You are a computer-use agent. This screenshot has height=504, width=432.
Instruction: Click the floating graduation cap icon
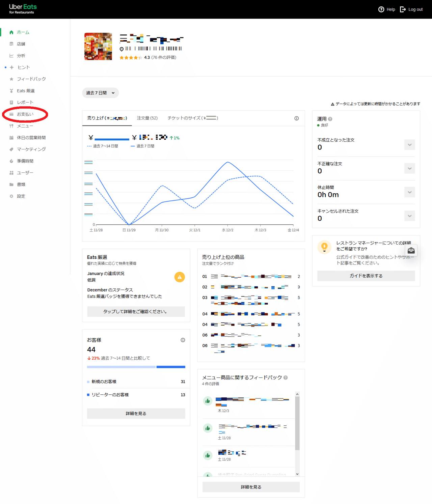coord(411,250)
